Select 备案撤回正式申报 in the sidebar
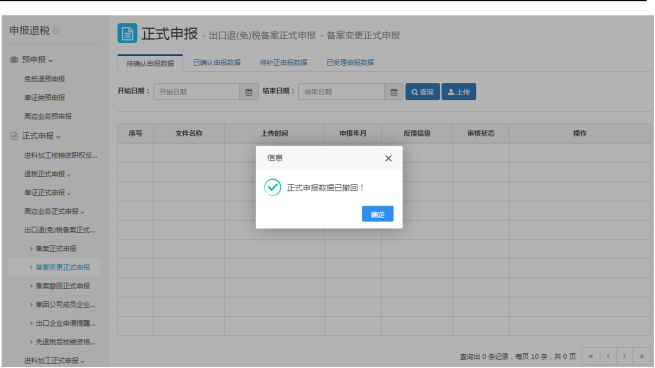The image size is (655, 368). tap(63, 286)
